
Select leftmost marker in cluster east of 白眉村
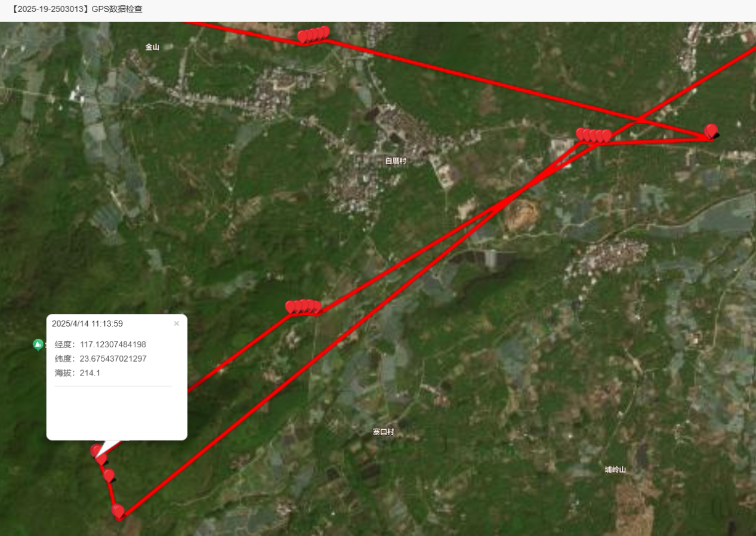point(581,134)
